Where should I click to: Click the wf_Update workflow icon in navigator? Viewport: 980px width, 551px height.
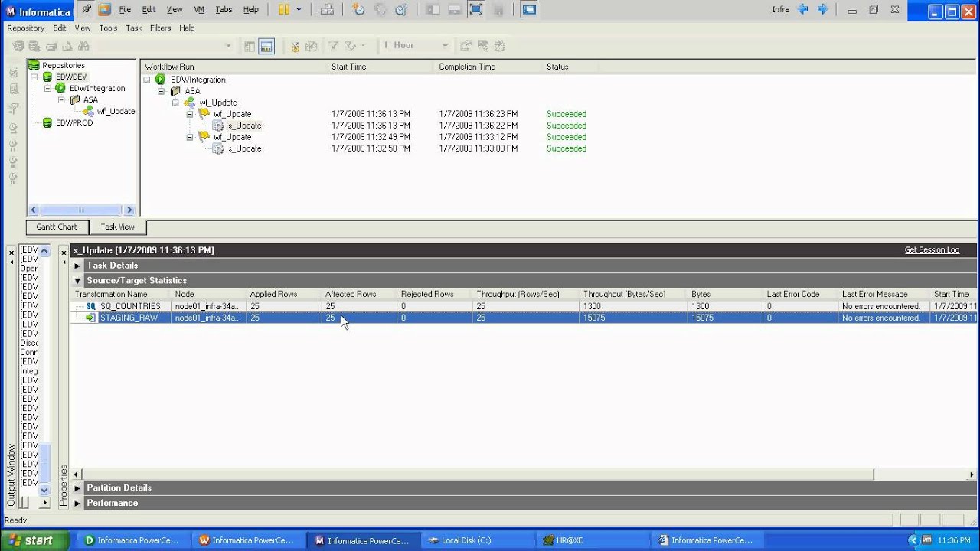[89, 112]
